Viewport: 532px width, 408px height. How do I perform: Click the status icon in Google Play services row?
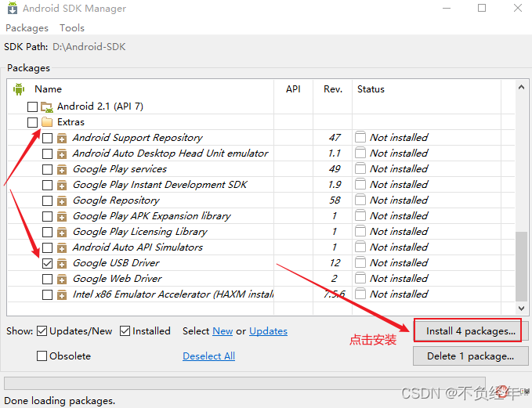360,168
